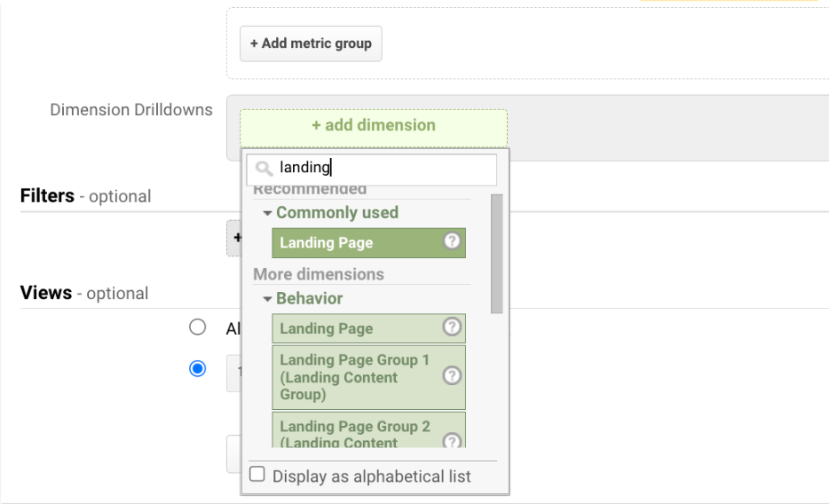Viewport: 829px width, 504px height.
Task: Click the magnifier icon in the search box
Action: click(263, 168)
